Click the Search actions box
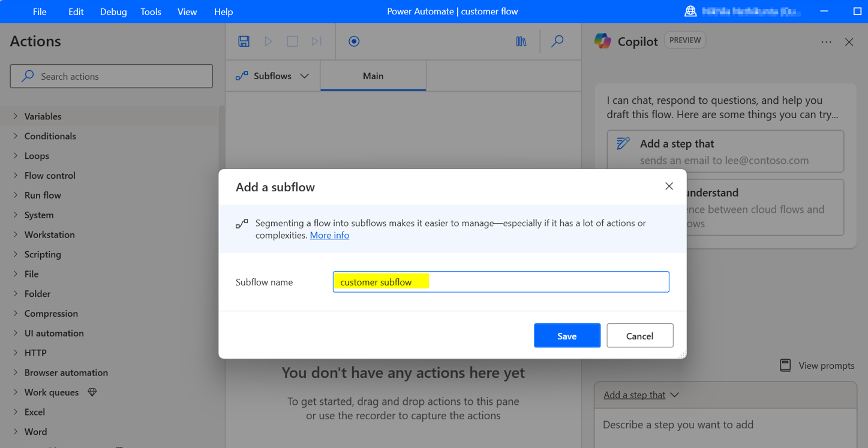 tap(111, 76)
